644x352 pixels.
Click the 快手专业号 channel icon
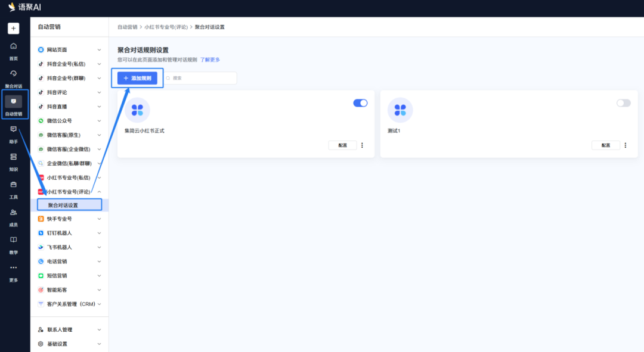[x=41, y=219]
